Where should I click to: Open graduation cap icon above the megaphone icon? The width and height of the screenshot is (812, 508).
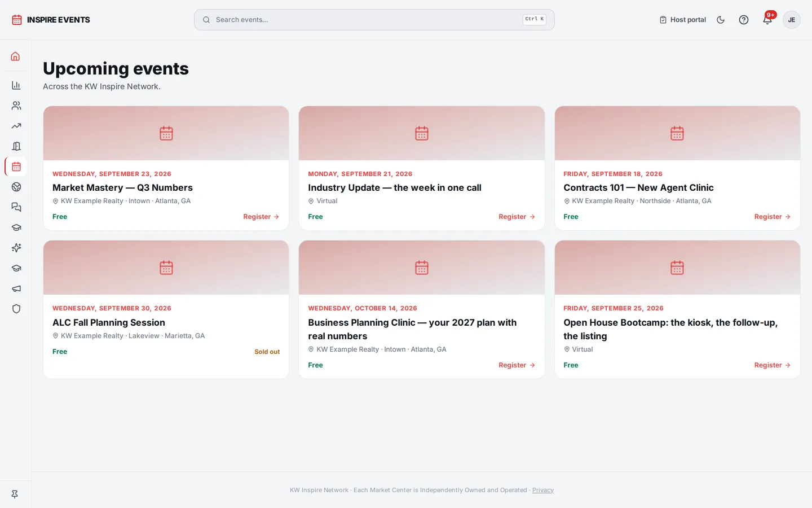[16, 268]
